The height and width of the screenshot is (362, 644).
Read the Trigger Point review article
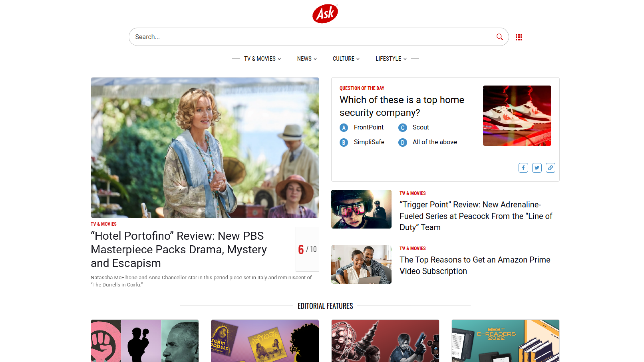[x=476, y=216]
